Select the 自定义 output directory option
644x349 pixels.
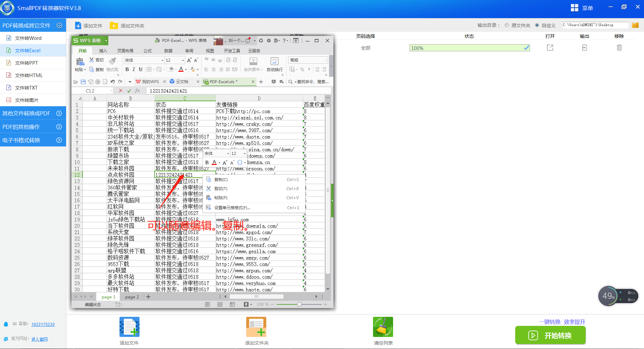click(x=536, y=25)
